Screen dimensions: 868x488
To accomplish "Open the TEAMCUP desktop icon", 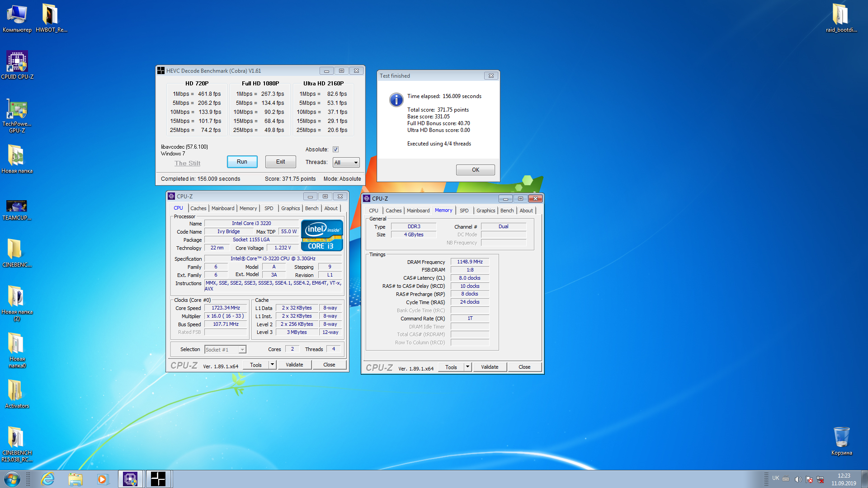I will click(17, 210).
